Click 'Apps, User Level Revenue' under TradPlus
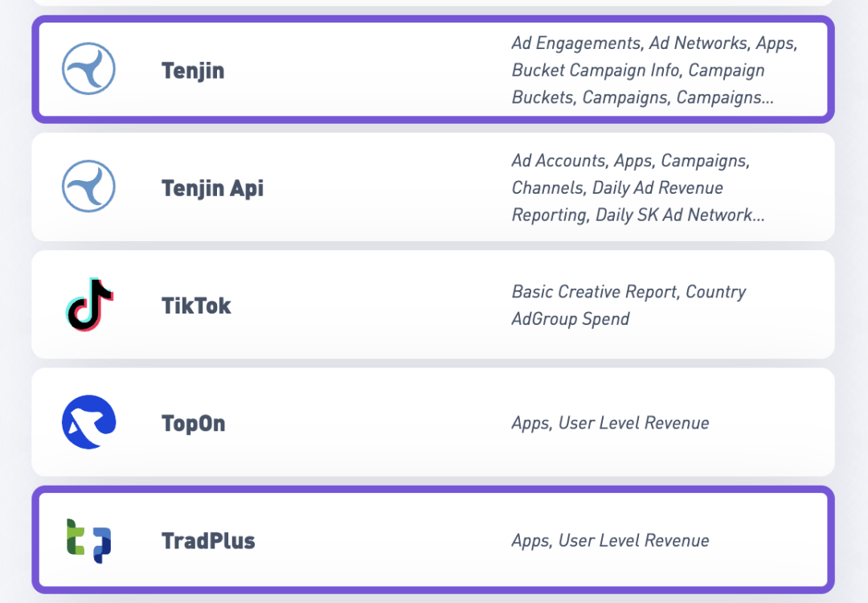868x603 pixels. tap(609, 539)
